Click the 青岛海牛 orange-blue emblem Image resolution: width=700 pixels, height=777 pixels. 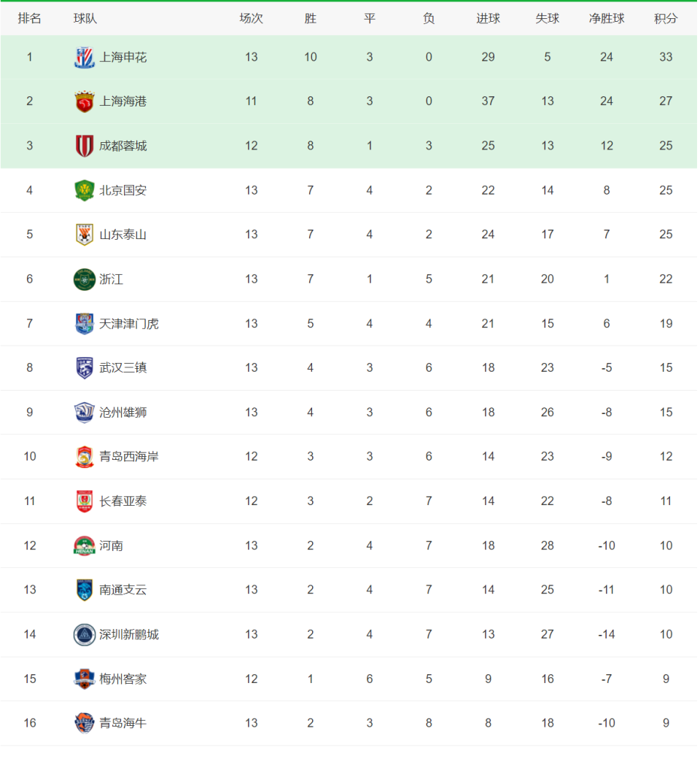[85, 723]
